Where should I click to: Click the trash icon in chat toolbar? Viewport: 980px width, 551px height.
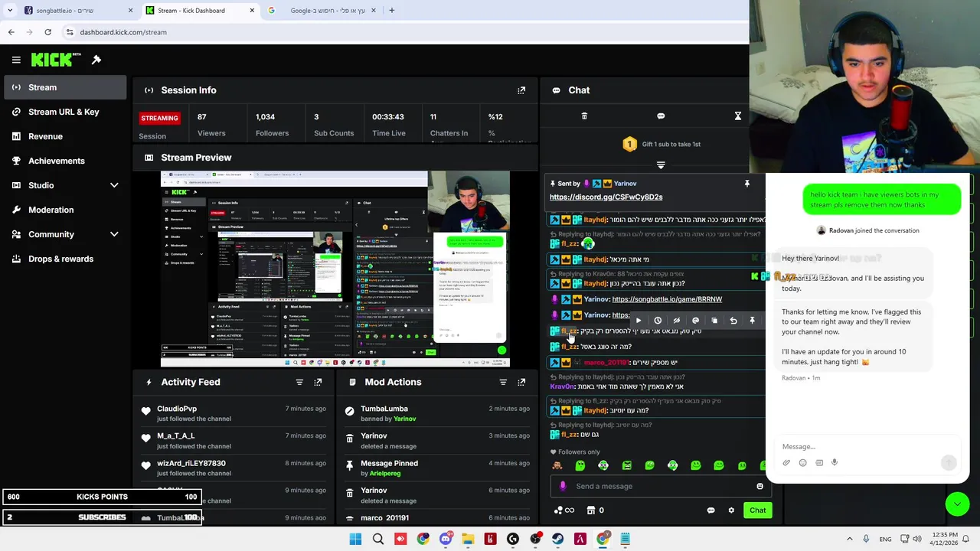point(584,116)
